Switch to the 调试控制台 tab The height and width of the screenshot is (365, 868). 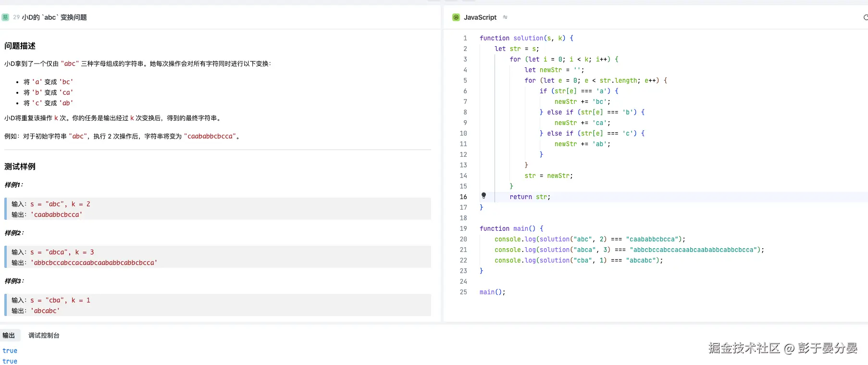coord(44,336)
